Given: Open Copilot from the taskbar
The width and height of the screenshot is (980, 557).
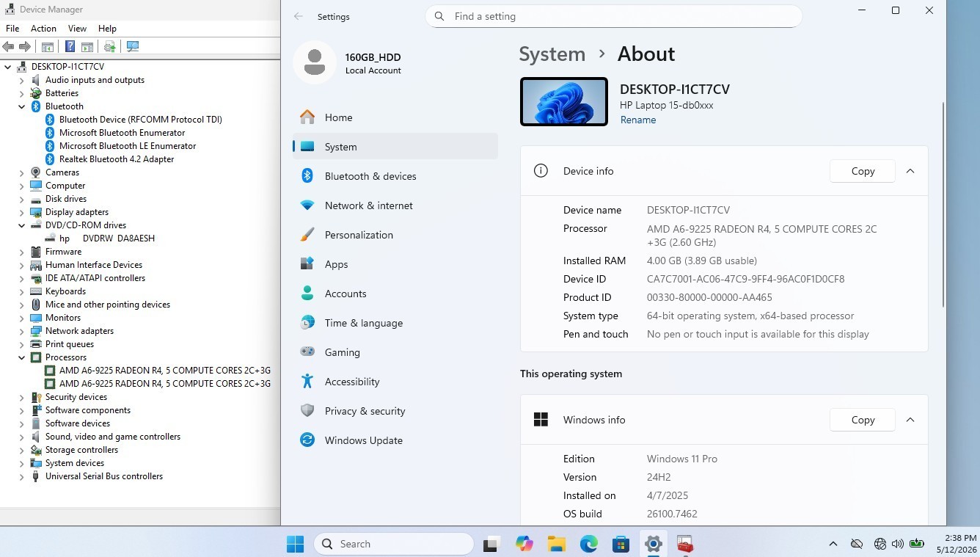Looking at the screenshot, I should 524,544.
